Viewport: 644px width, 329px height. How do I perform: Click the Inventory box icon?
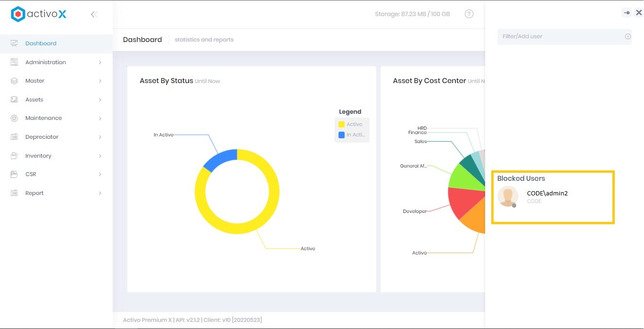14,156
